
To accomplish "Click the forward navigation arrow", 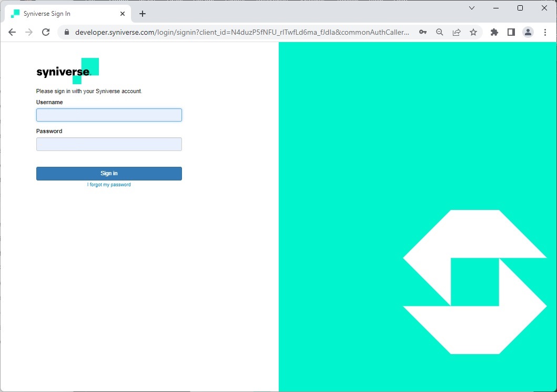I will (x=29, y=32).
